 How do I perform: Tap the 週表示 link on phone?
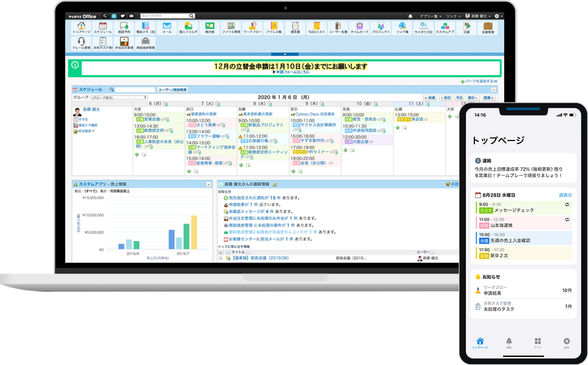click(x=565, y=195)
